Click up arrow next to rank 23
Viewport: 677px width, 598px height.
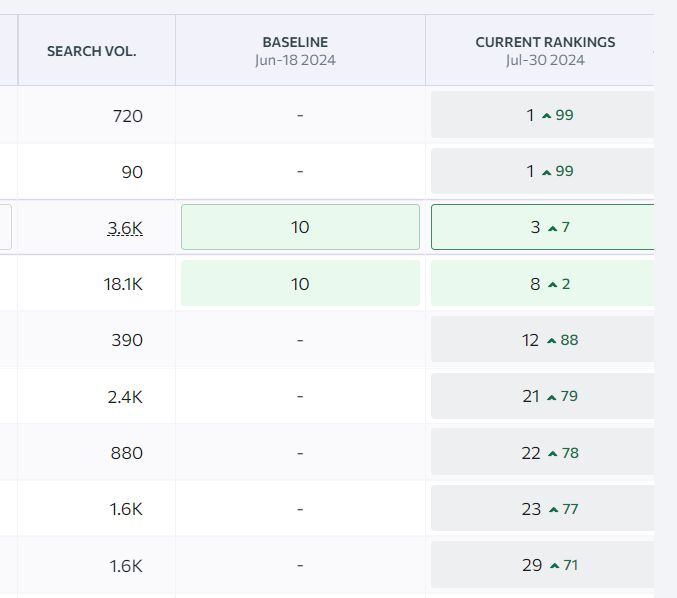coord(552,510)
